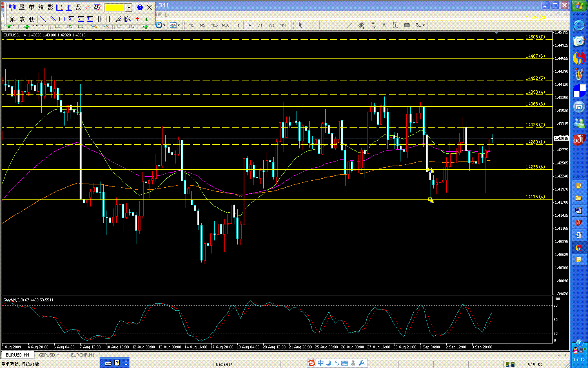Select the single blue trendline tool

pos(43,19)
